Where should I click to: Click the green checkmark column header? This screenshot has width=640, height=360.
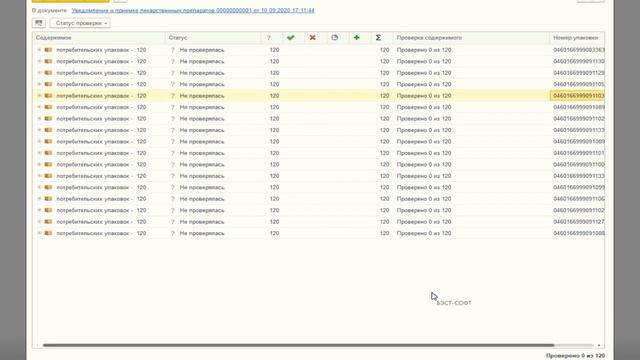coord(291,38)
